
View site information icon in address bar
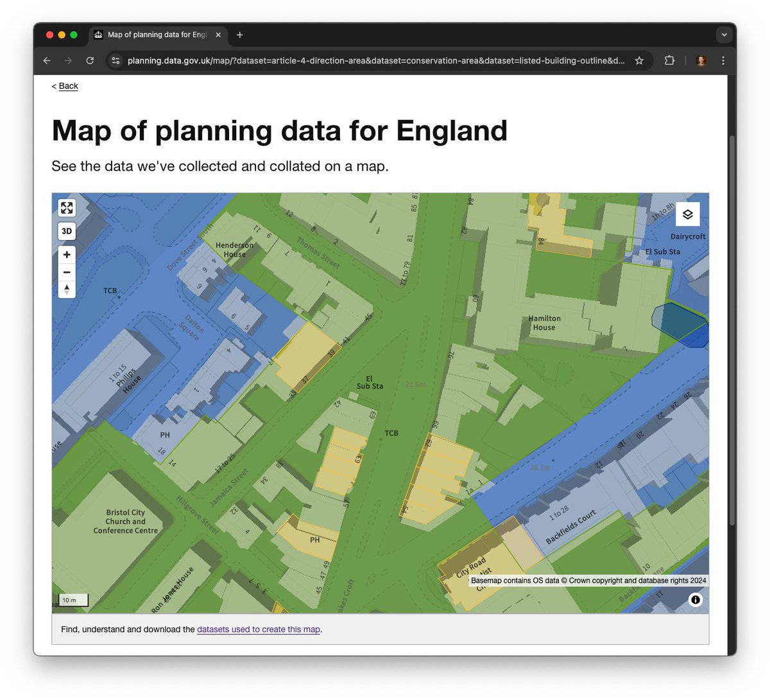[116, 60]
